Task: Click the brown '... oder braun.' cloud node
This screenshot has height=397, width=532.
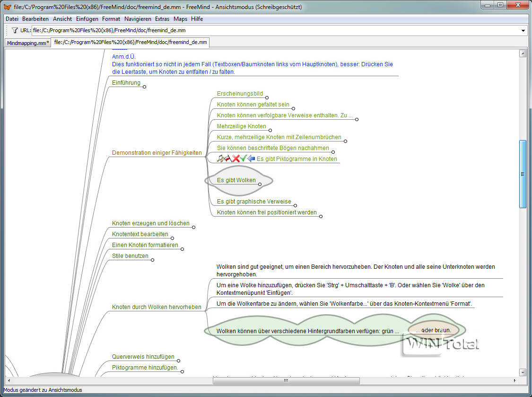Action: (434, 330)
